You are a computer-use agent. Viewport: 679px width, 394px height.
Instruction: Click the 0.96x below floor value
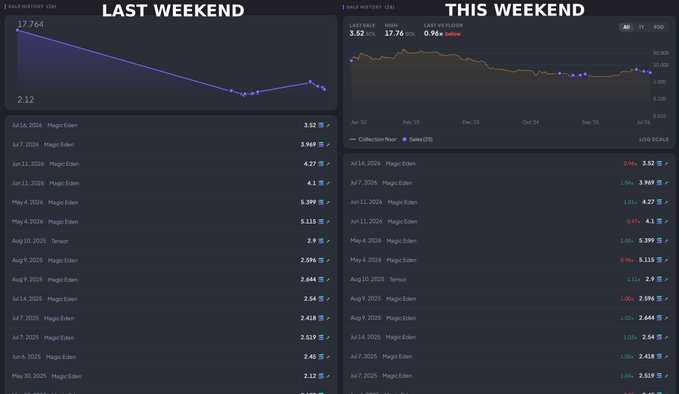(442, 34)
